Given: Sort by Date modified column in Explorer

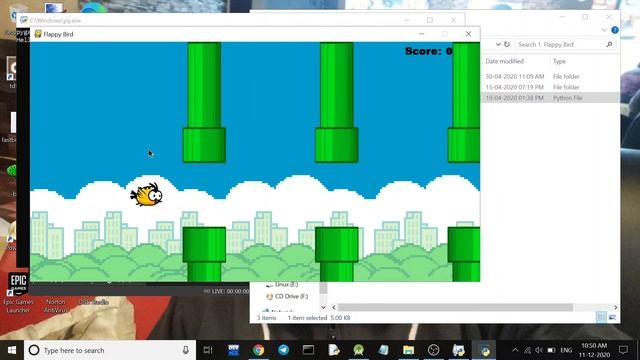Looking at the screenshot, I should click(x=504, y=61).
